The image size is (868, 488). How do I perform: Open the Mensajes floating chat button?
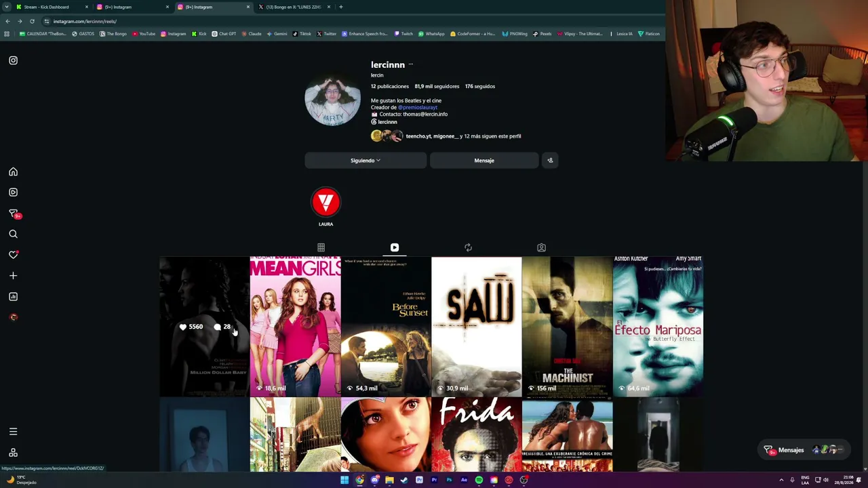pos(804,450)
